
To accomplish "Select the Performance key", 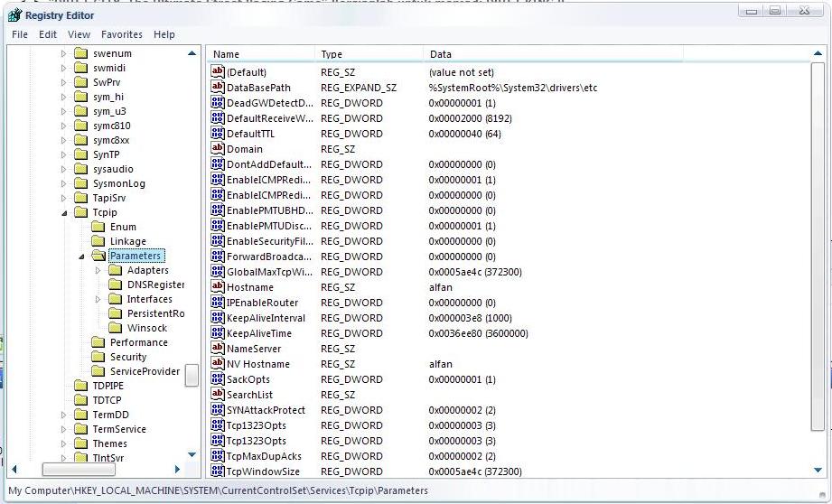I will point(139,342).
